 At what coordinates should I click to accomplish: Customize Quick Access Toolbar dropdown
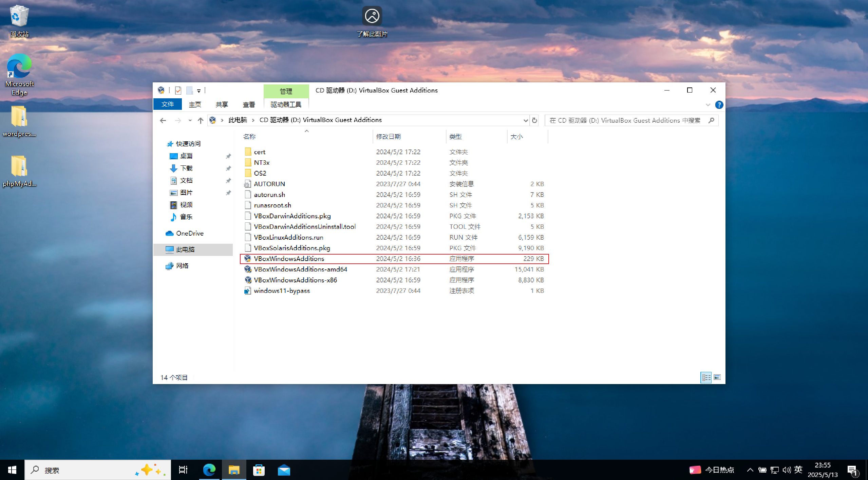click(x=199, y=91)
